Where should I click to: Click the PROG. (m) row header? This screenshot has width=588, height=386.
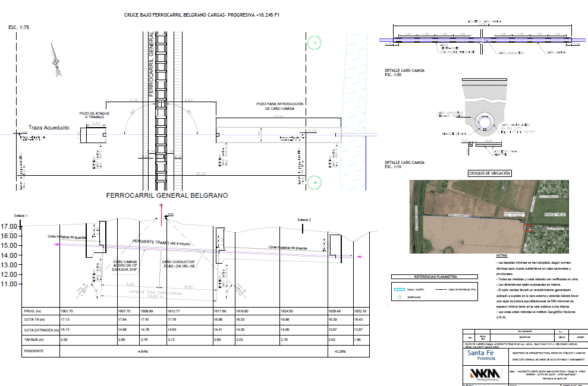pyautogui.click(x=33, y=311)
